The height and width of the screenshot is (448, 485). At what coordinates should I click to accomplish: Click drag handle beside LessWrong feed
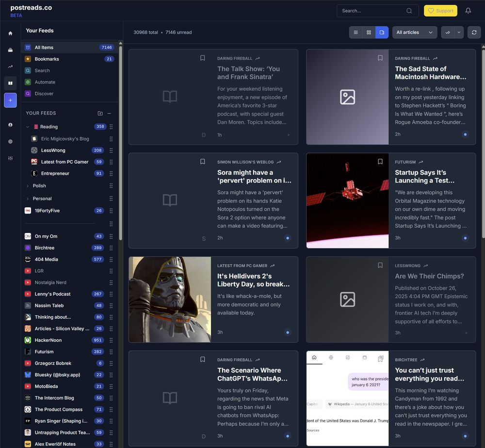pyautogui.click(x=111, y=150)
